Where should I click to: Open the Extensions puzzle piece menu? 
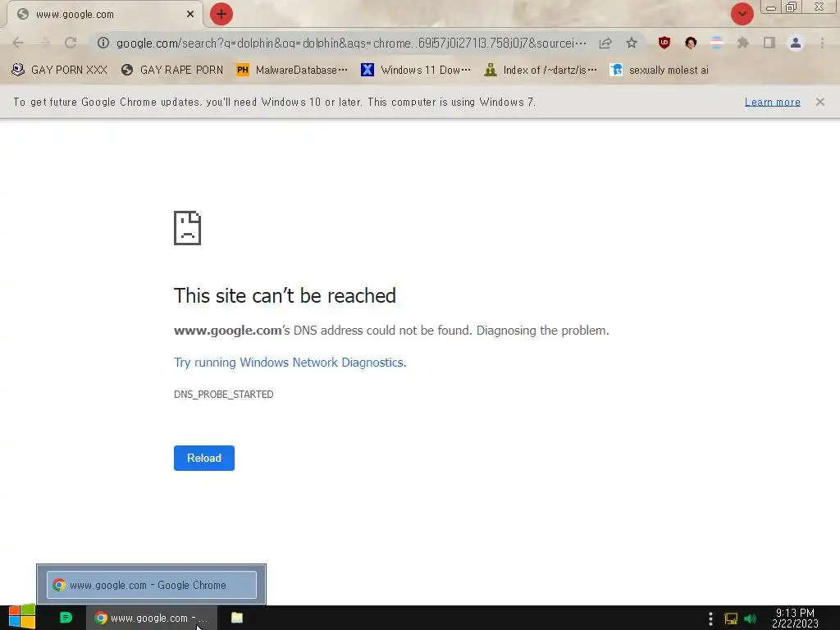pos(742,43)
